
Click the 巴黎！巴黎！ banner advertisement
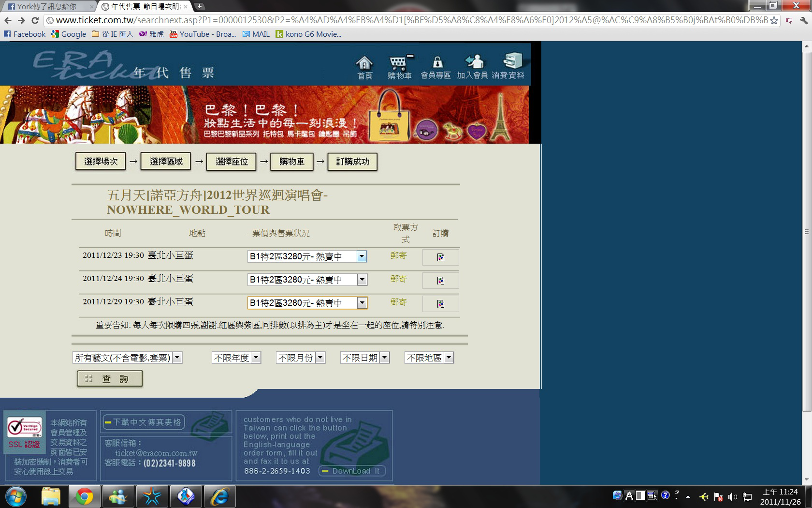pyautogui.click(x=264, y=115)
